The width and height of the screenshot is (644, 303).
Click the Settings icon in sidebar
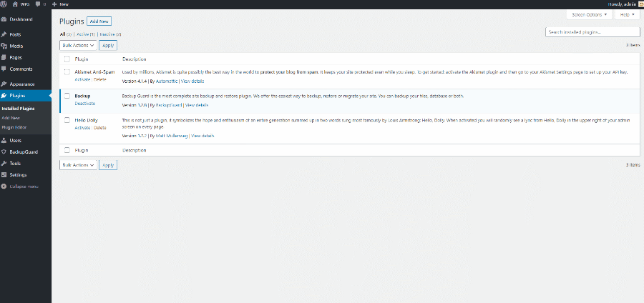(4, 174)
